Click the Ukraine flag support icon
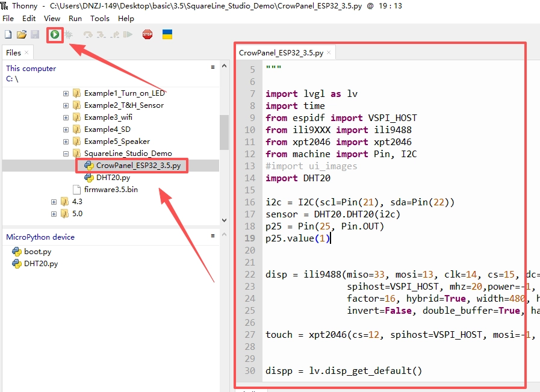The image size is (540, 392). pos(167,34)
